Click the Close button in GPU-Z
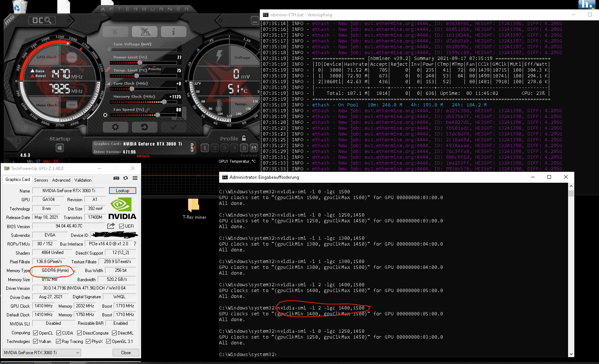599x364 pixels. click(126, 352)
